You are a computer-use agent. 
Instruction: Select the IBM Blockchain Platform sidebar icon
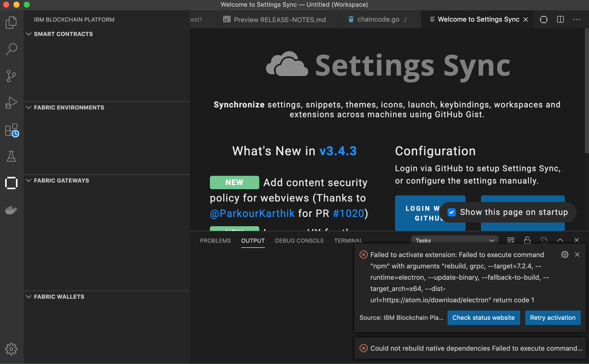point(11,183)
